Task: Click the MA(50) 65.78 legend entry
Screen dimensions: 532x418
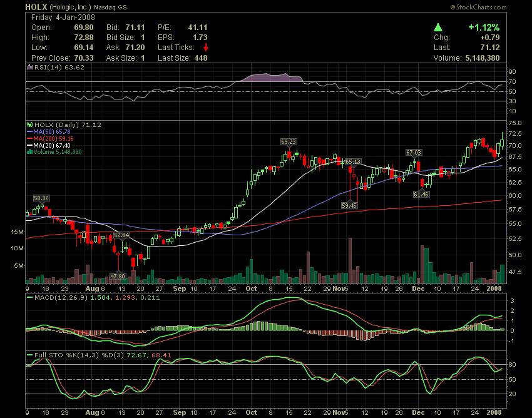Action: (x=52, y=131)
